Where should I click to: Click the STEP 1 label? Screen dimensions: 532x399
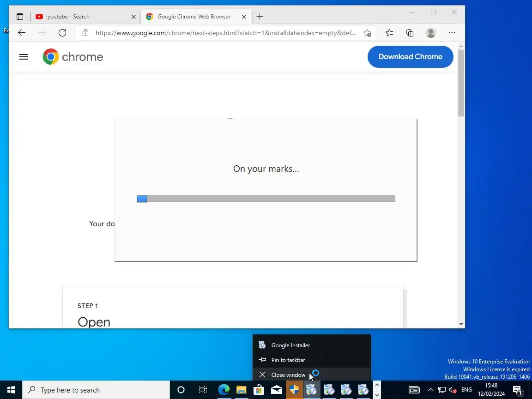coord(88,306)
